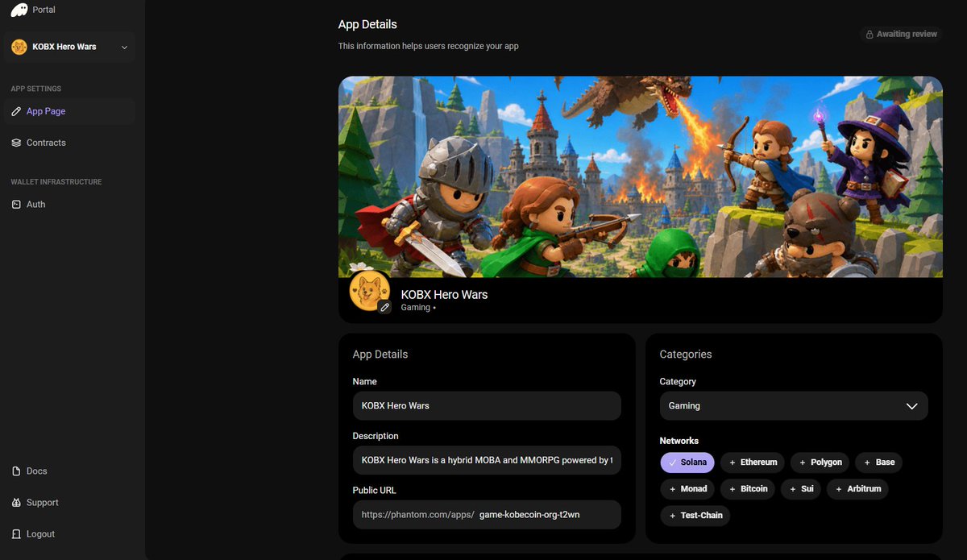Click the Support icon in sidebar
This screenshot has height=560, width=967.
(16, 503)
